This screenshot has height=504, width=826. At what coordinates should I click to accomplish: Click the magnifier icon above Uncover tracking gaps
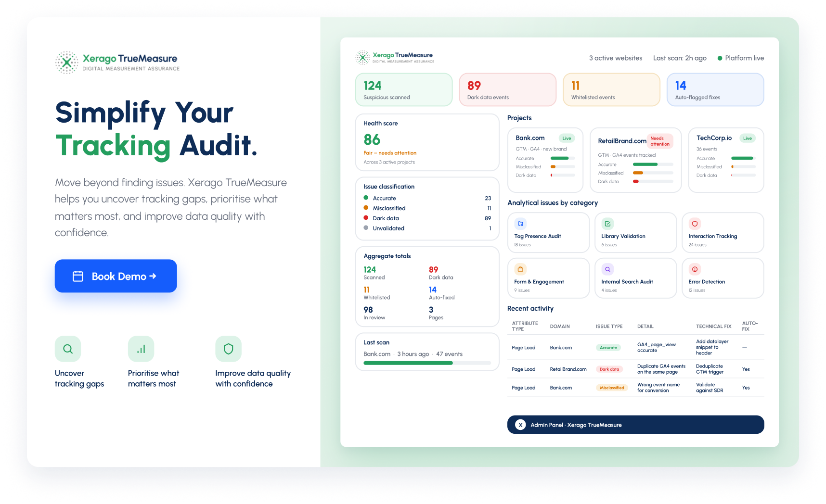[68, 349]
